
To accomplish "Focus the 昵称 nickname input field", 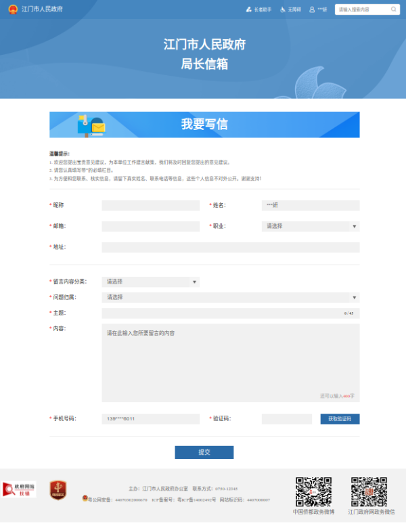I will pyautogui.click(x=150, y=205).
